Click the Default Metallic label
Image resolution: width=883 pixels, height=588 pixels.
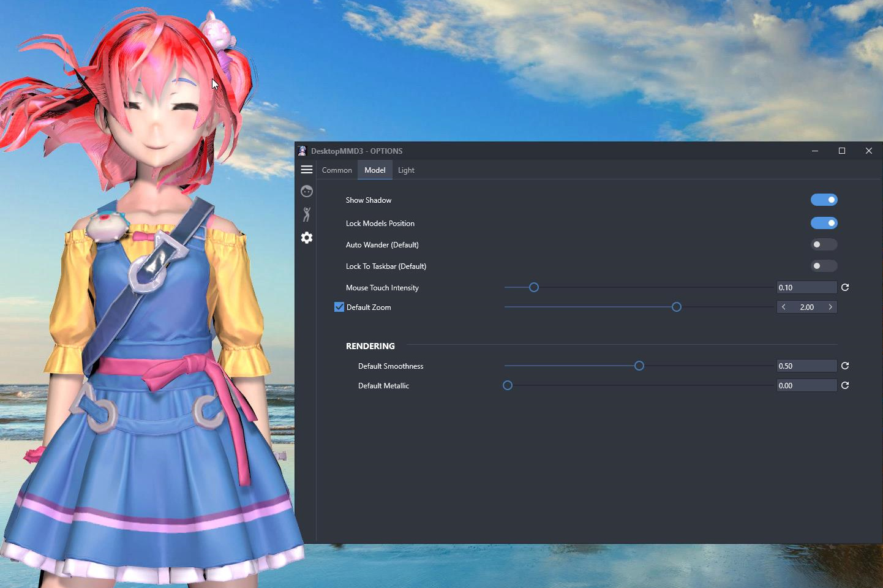(383, 386)
